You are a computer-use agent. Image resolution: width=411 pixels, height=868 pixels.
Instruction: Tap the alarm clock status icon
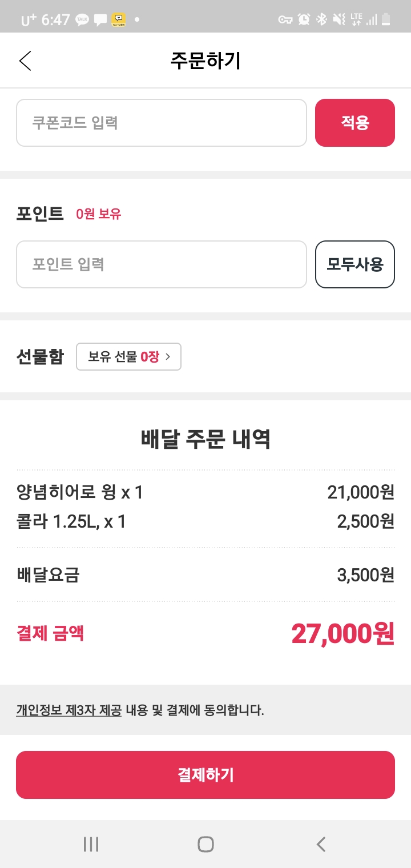304,20
